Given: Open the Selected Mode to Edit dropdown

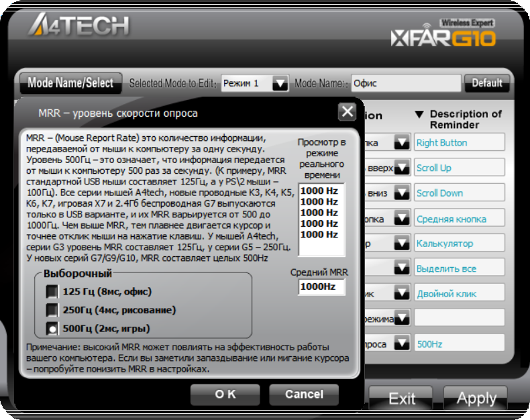Looking at the screenshot, I should click(x=280, y=83).
